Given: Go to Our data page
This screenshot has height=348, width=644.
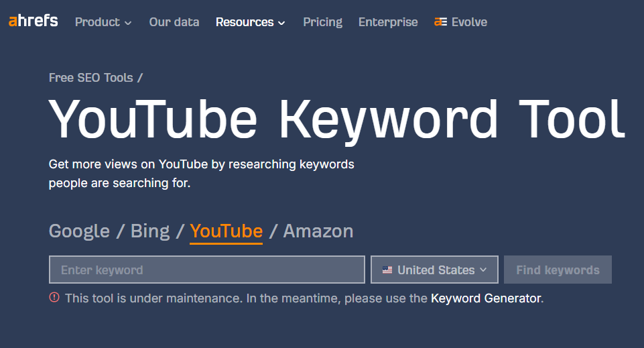Looking at the screenshot, I should click(x=174, y=22).
